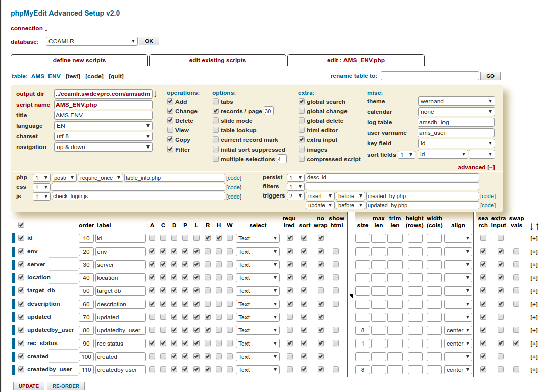Uncheck the global search checkbox
The image size is (543, 392).
tap(302, 102)
